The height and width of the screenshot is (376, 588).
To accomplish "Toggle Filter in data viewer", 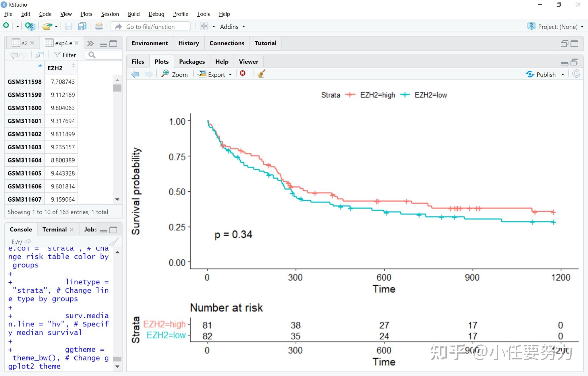I will 65,55.
